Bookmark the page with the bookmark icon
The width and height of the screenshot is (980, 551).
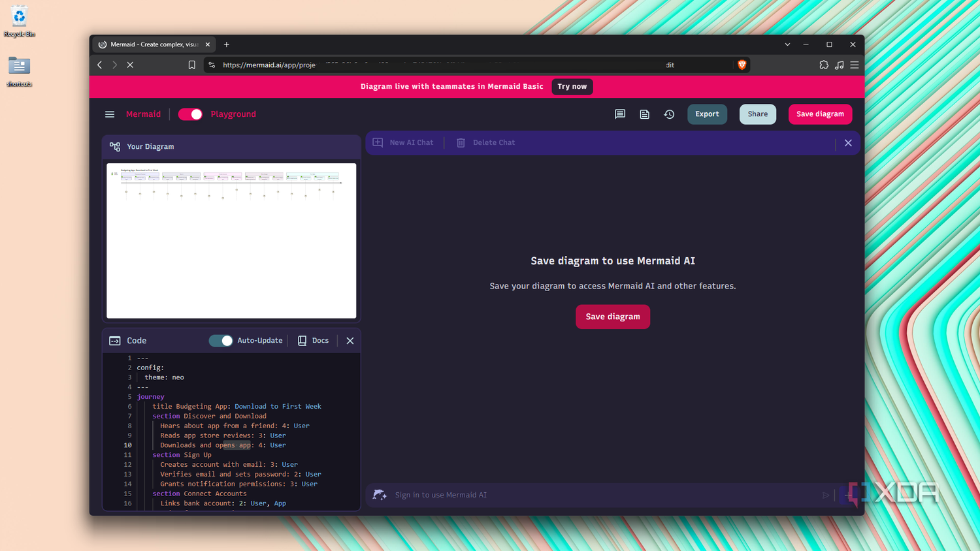click(x=191, y=65)
